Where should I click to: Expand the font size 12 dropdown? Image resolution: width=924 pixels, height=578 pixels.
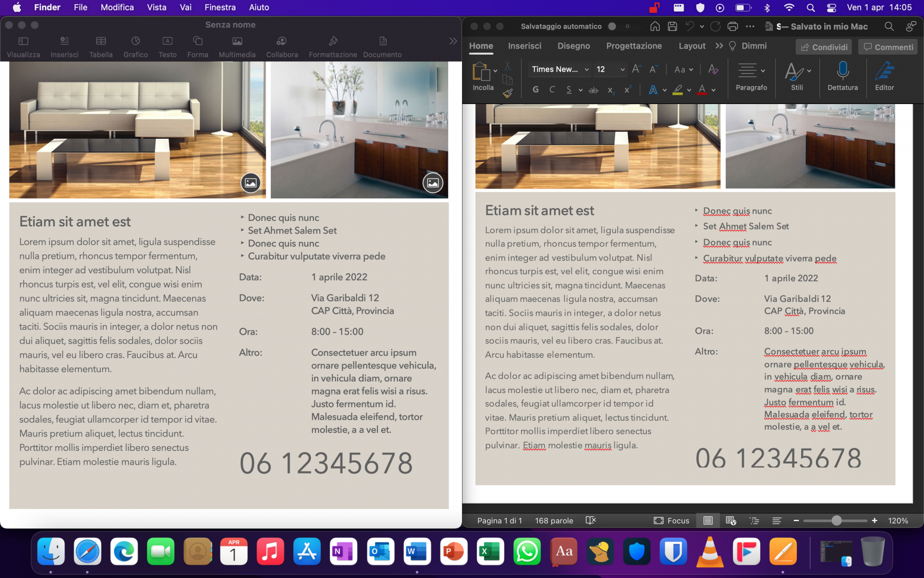622,69
